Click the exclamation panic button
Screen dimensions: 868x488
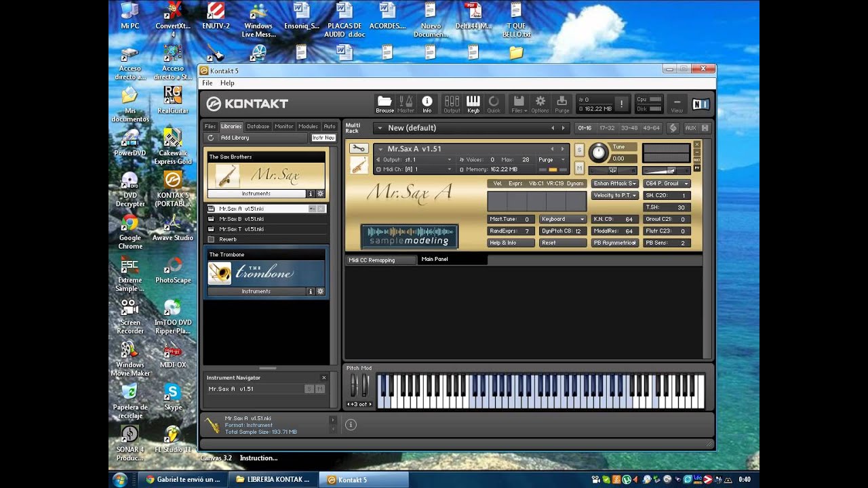pos(621,104)
